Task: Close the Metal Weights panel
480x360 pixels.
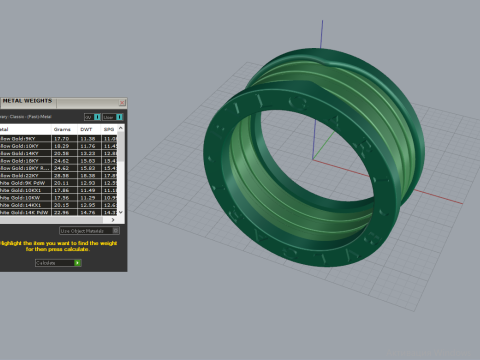Action: pyautogui.click(x=122, y=103)
